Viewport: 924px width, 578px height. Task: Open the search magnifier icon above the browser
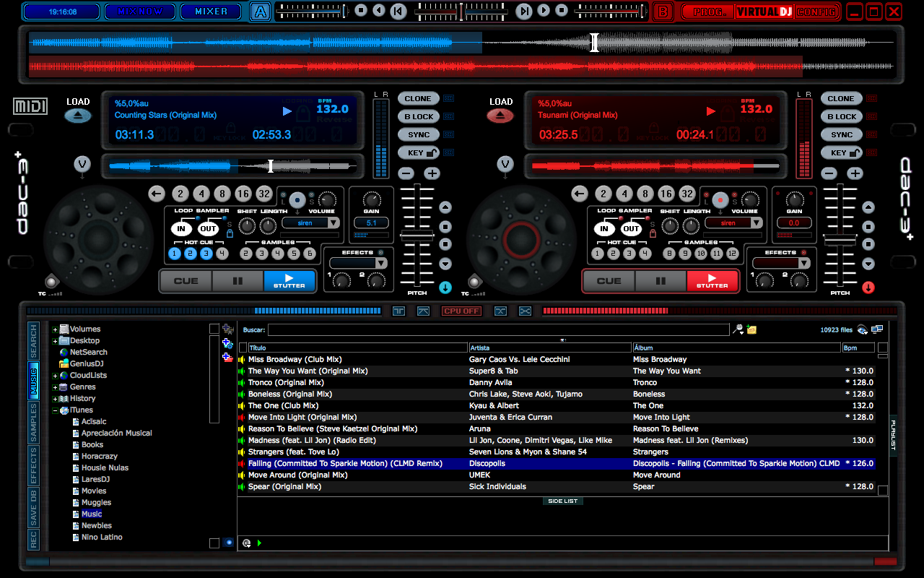738,329
